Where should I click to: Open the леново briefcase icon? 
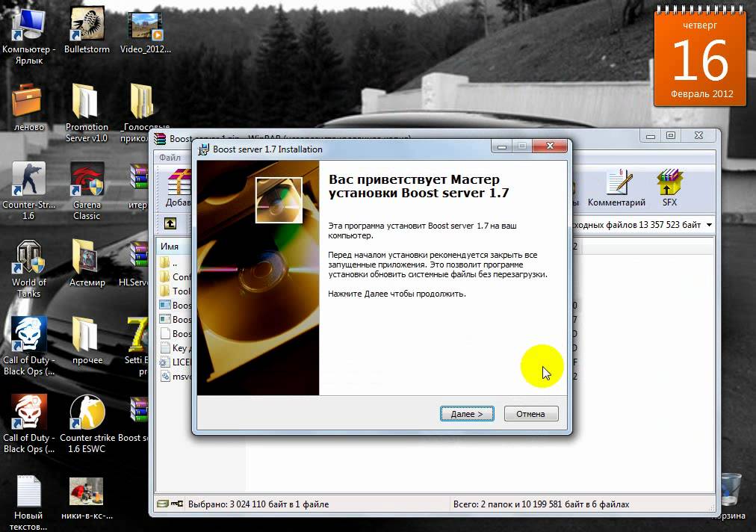point(28,108)
